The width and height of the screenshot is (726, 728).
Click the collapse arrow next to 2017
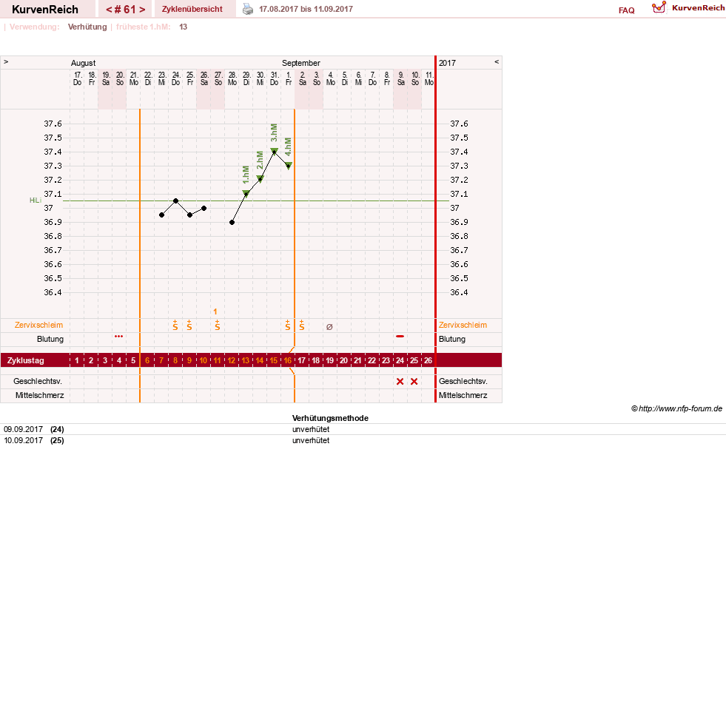click(497, 61)
